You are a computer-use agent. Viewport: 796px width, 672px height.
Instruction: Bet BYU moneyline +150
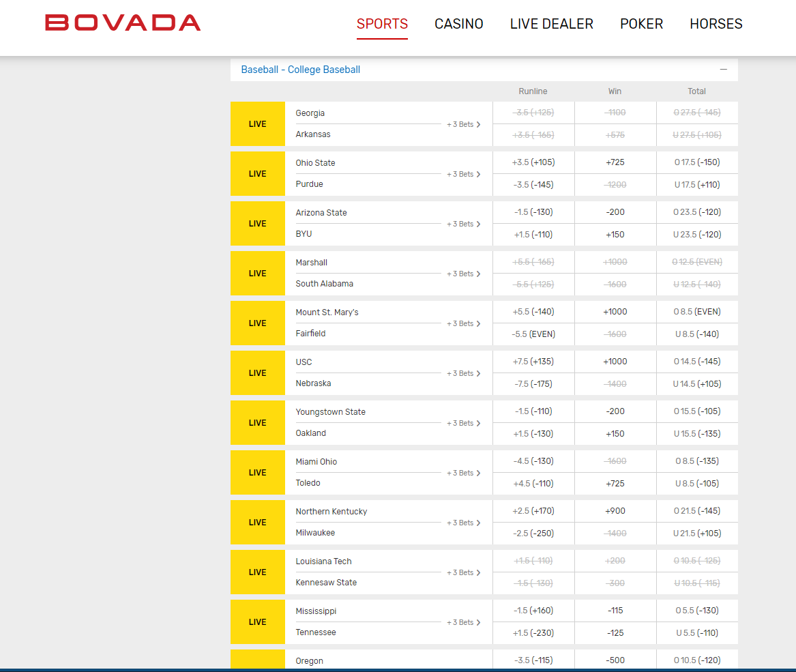click(x=615, y=235)
